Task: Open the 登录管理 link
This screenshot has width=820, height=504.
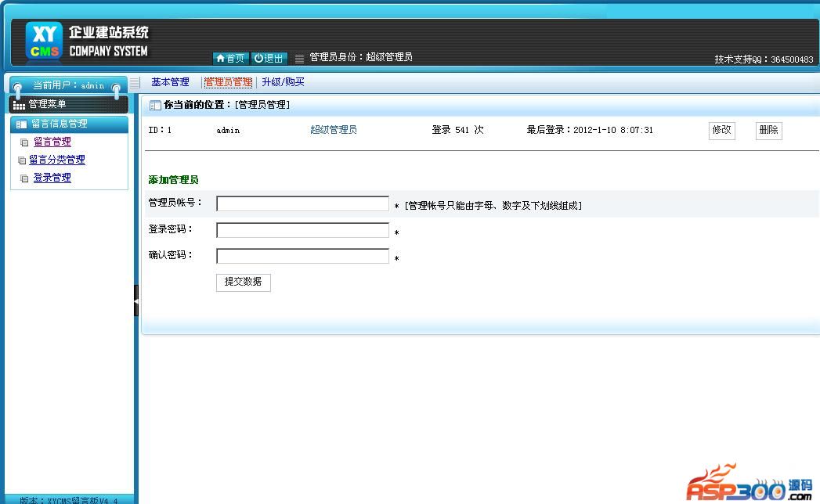Action: [52, 178]
